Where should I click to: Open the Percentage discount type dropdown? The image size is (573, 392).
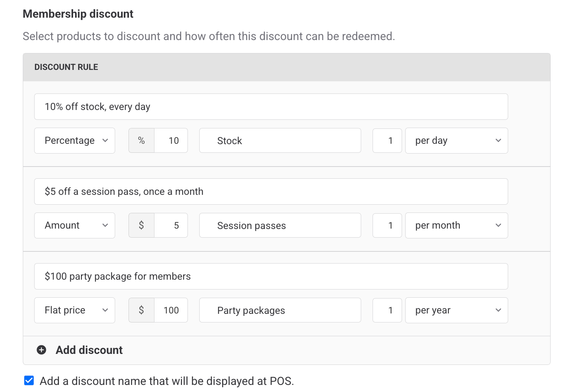tap(75, 141)
